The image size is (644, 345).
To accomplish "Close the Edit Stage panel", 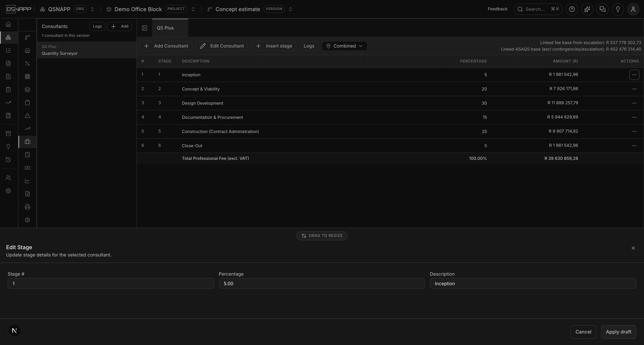I will click(633, 248).
